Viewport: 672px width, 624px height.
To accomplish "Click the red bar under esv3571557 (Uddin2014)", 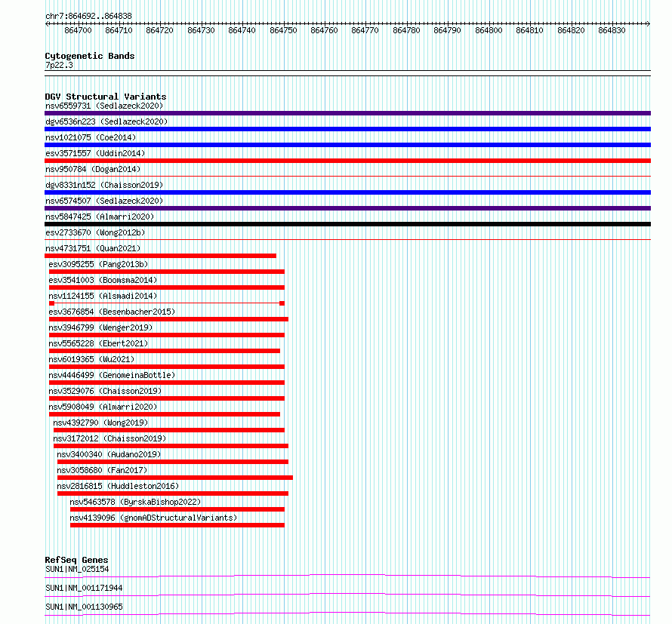I will click(x=347, y=161).
